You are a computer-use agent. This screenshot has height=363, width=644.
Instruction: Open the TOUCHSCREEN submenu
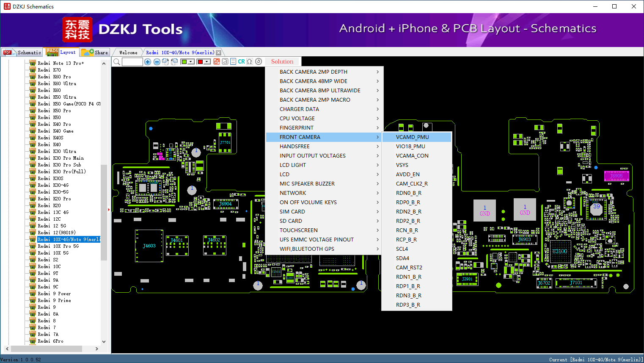325,230
